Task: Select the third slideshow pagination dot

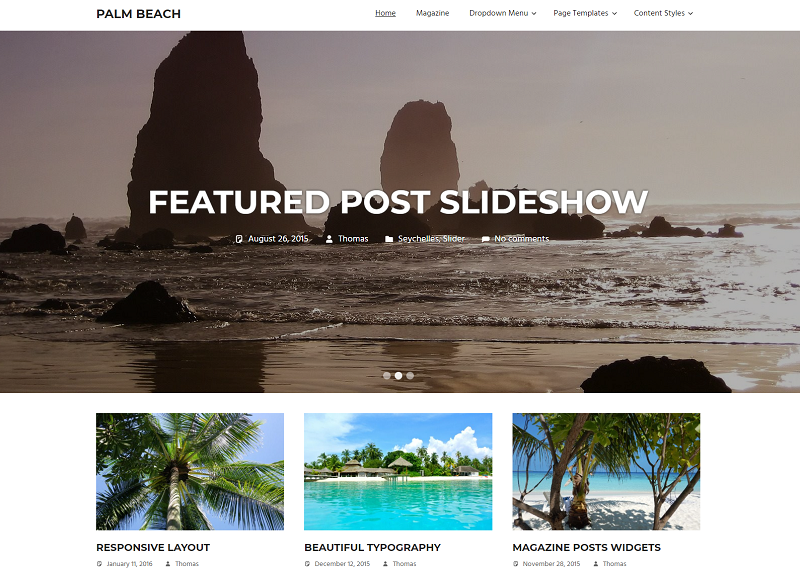Action: click(x=410, y=376)
